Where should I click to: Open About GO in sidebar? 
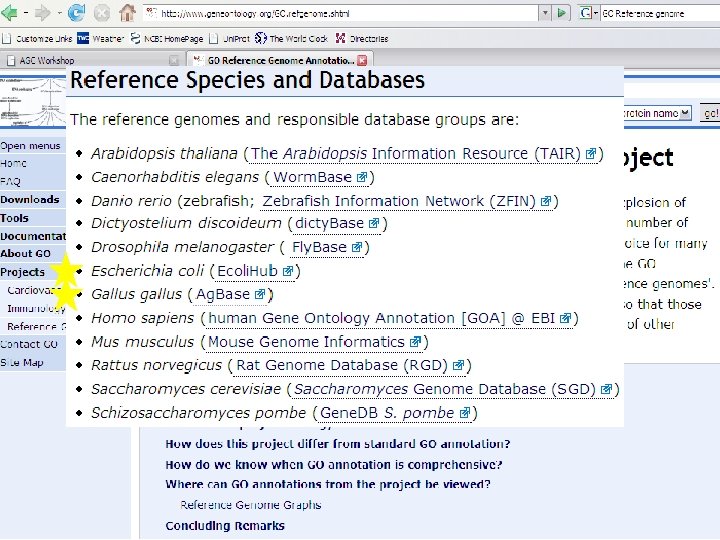click(25, 253)
